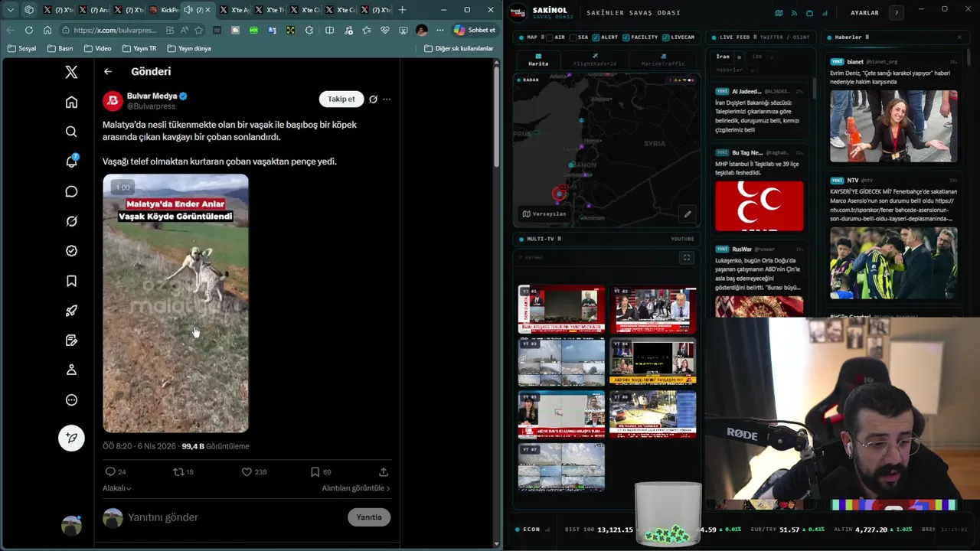Open X profile icon in sidebar
The height and width of the screenshot is (551, 980).
pos(71,370)
